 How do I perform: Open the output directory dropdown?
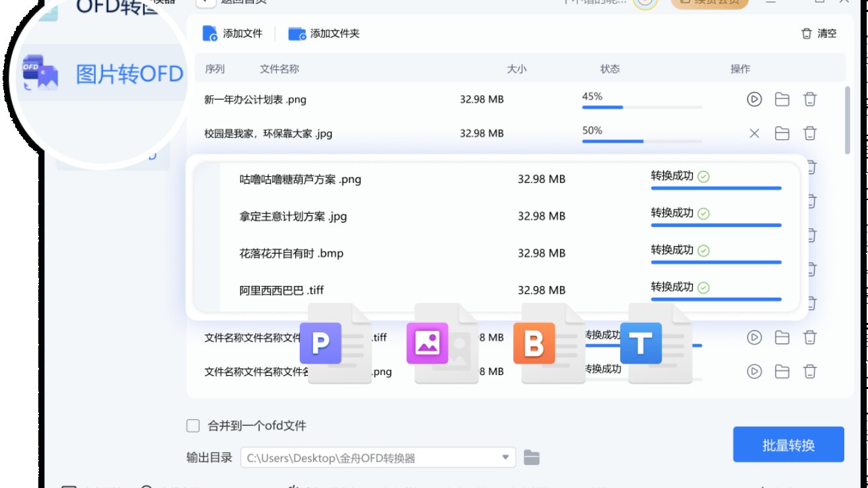coord(506,457)
